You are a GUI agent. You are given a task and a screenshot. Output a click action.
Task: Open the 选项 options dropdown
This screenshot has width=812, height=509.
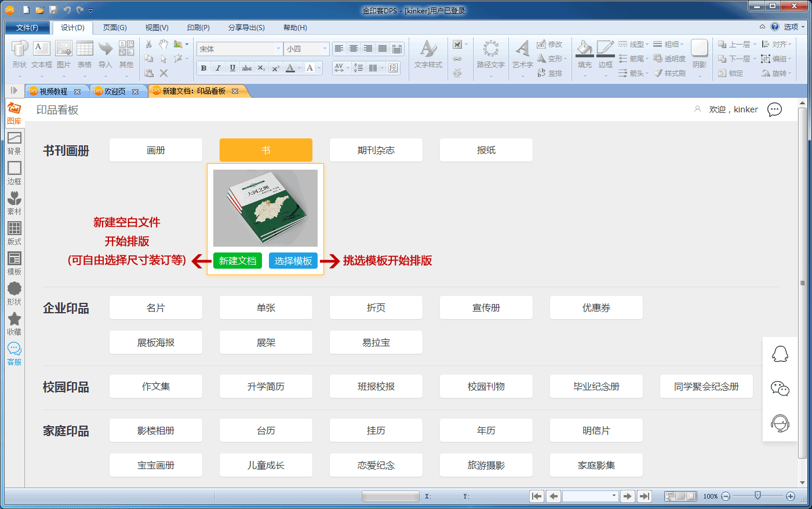coord(794,27)
